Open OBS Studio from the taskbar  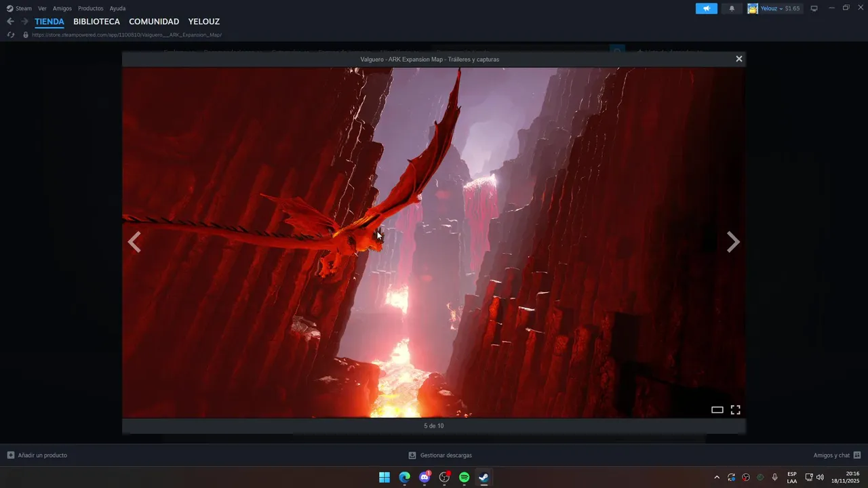click(444, 477)
